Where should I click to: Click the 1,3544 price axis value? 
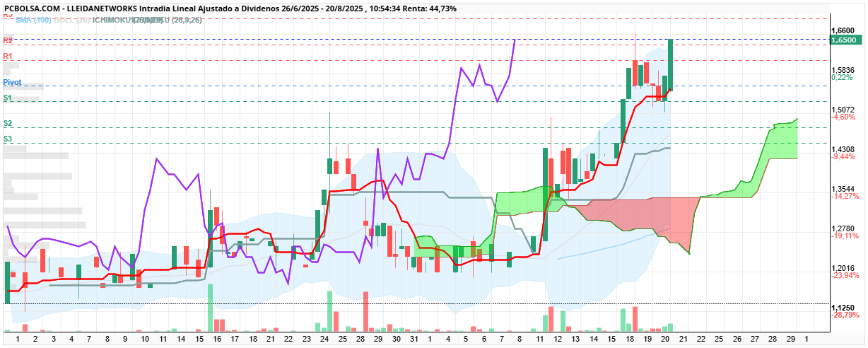pos(843,189)
